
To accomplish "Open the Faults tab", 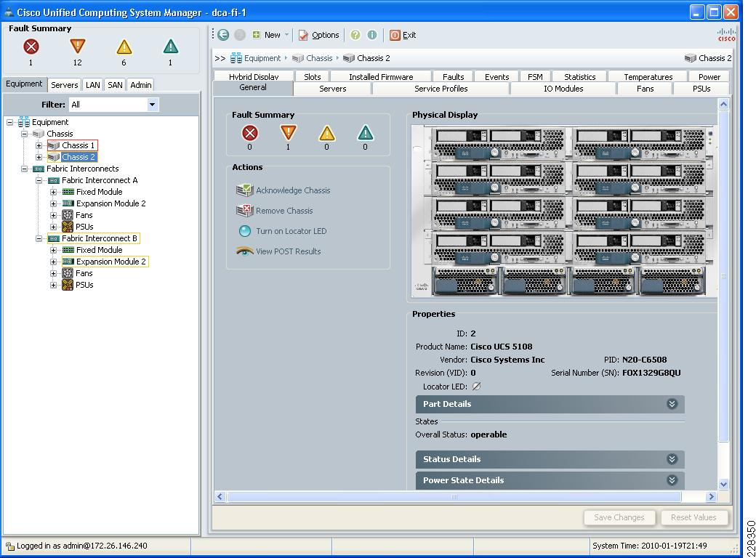I will click(x=453, y=76).
